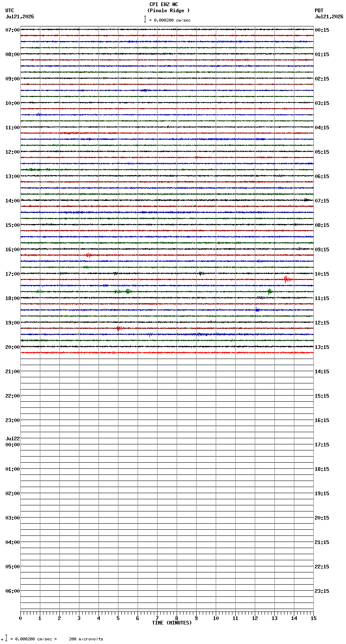Click the top scale label '= 0.000200 cm/sec'
This screenshot has width=346, height=644.
170,20
